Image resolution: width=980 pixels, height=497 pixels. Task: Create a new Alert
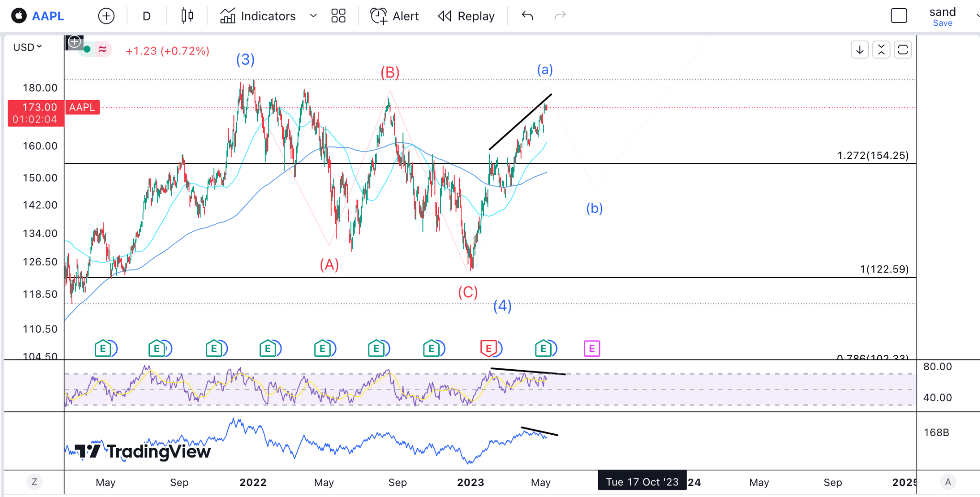(x=395, y=16)
